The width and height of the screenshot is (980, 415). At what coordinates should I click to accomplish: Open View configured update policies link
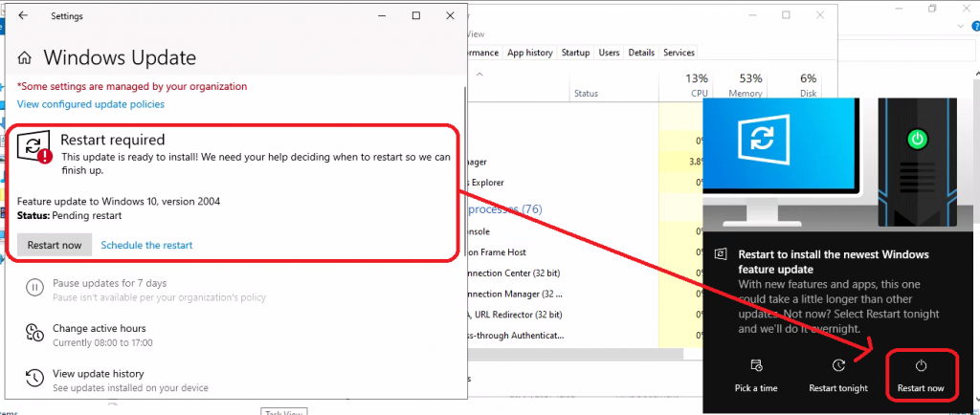pyautogui.click(x=91, y=104)
